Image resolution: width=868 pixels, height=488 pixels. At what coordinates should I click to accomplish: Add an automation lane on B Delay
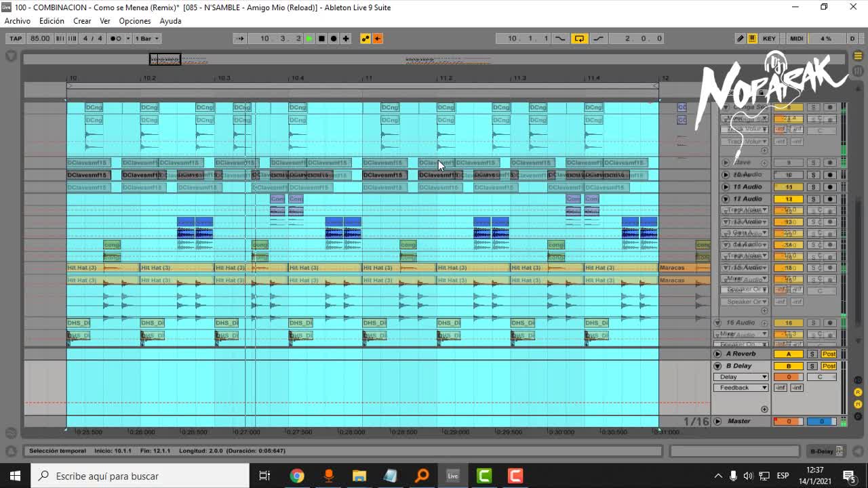click(x=764, y=409)
